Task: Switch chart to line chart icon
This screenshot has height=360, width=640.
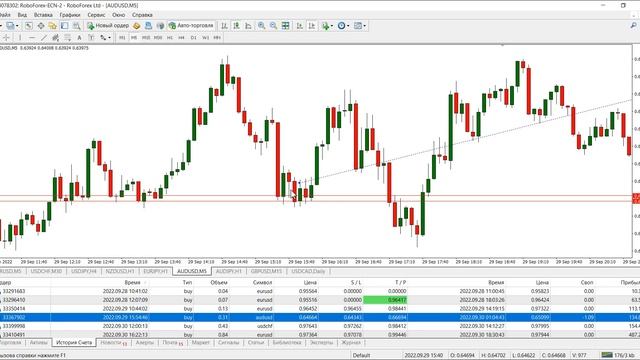Action: pyautogui.click(x=248, y=26)
